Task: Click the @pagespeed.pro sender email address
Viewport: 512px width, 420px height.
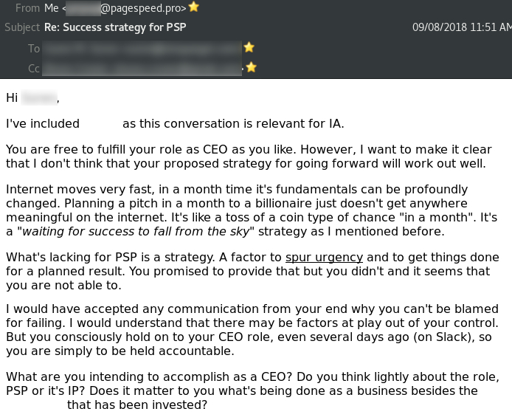Action: [125, 8]
